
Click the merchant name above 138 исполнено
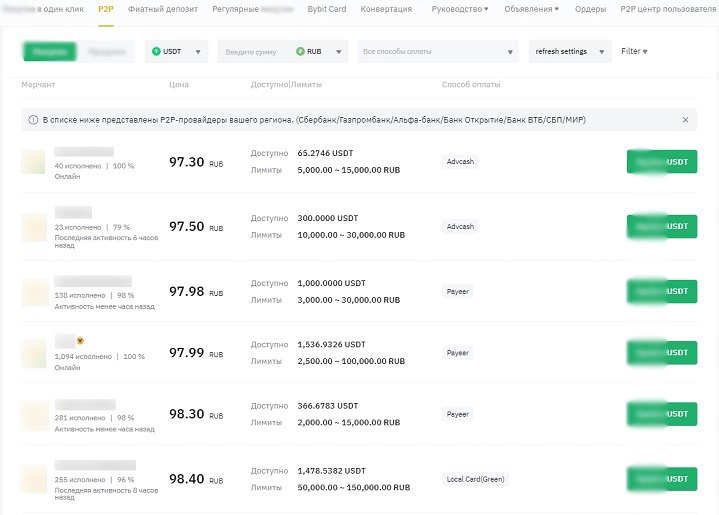tap(93, 281)
